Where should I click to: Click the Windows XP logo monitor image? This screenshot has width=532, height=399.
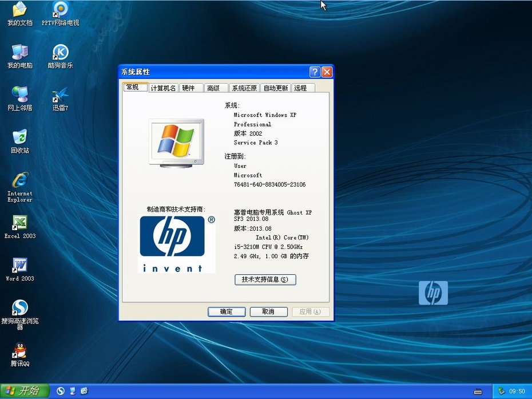[x=176, y=143]
